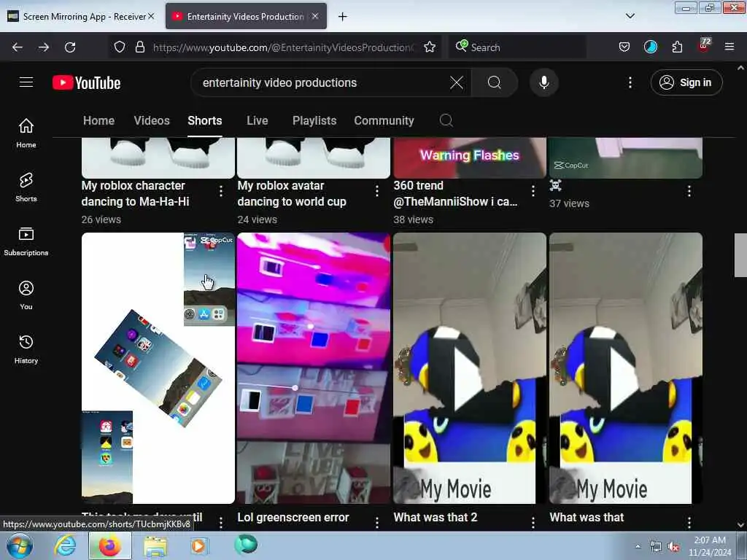Save to Pocket from the toolbar
Screen dimensions: 747x560
click(624, 47)
